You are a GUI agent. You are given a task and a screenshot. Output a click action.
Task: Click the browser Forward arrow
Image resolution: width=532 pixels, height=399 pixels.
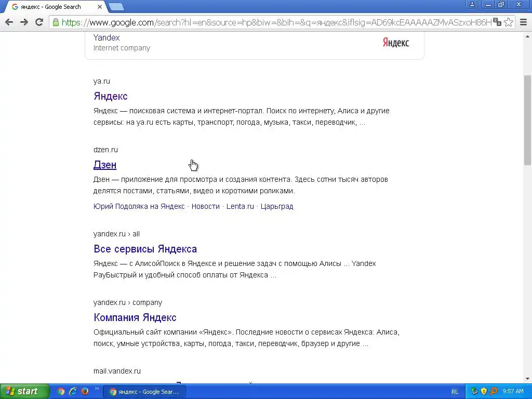point(24,22)
